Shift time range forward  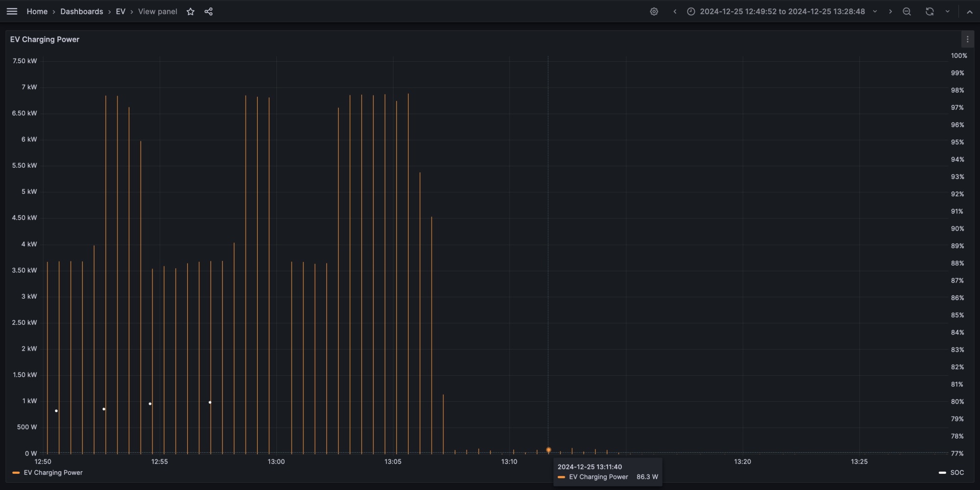click(890, 11)
